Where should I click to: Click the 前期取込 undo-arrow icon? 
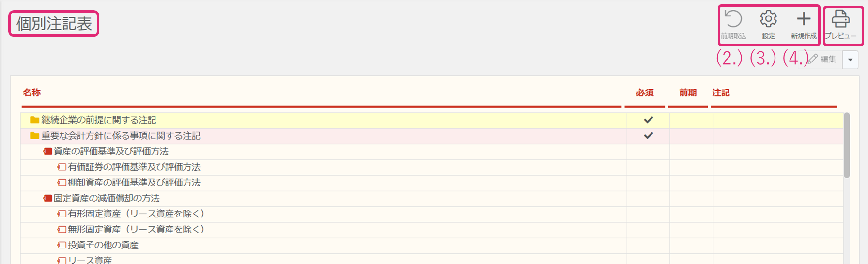point(733,19)
